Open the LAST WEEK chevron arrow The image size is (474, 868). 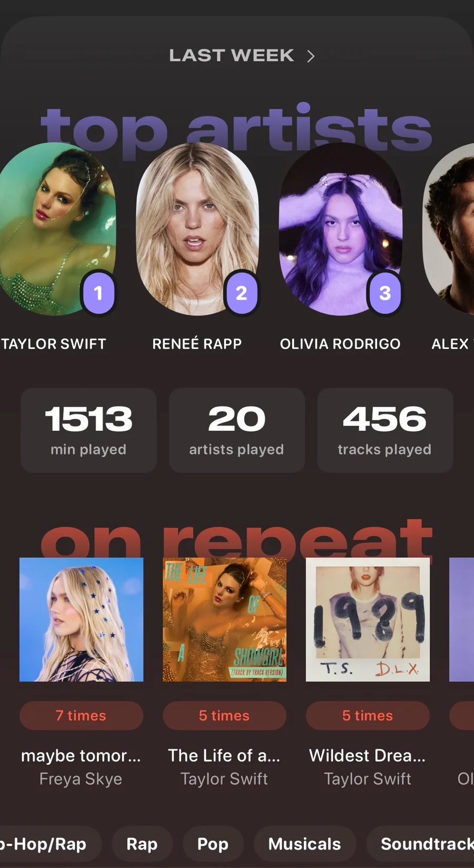311,56
